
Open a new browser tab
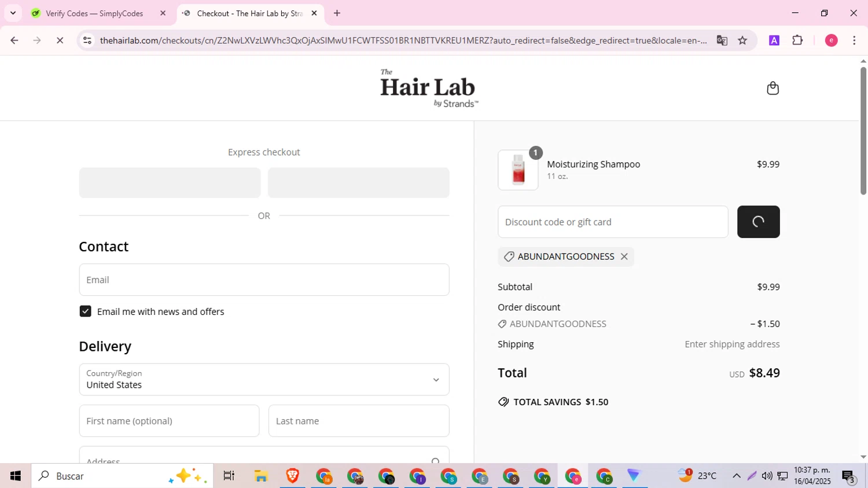[337, 13]
